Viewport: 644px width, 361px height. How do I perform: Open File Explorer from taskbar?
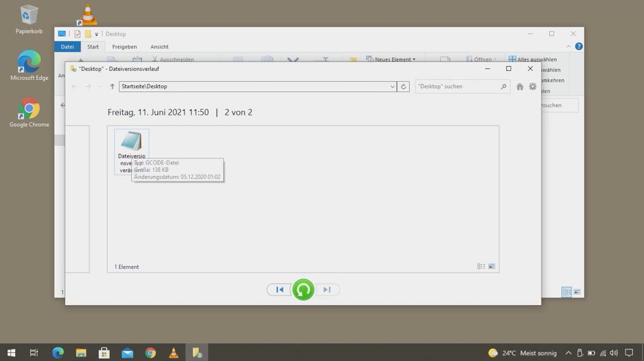tap(81, 353)
